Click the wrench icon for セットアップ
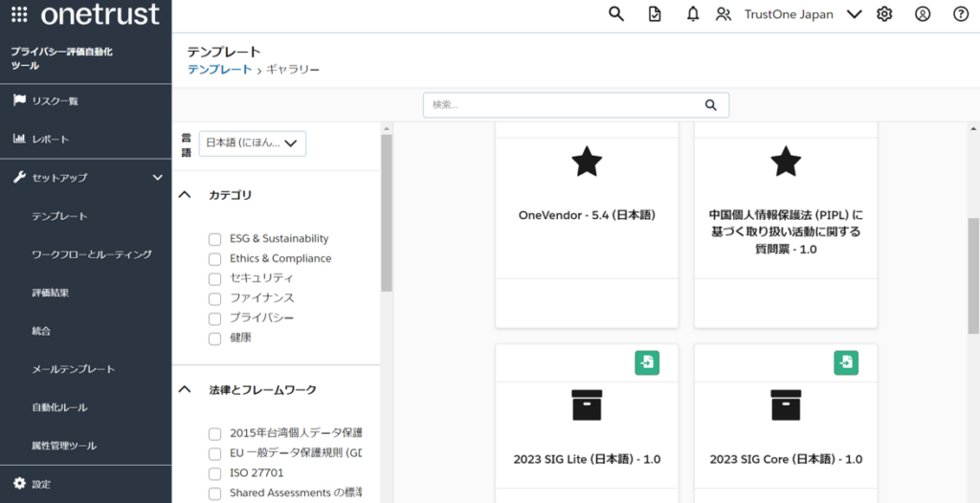The image size is (980, 503). point(19,177)
